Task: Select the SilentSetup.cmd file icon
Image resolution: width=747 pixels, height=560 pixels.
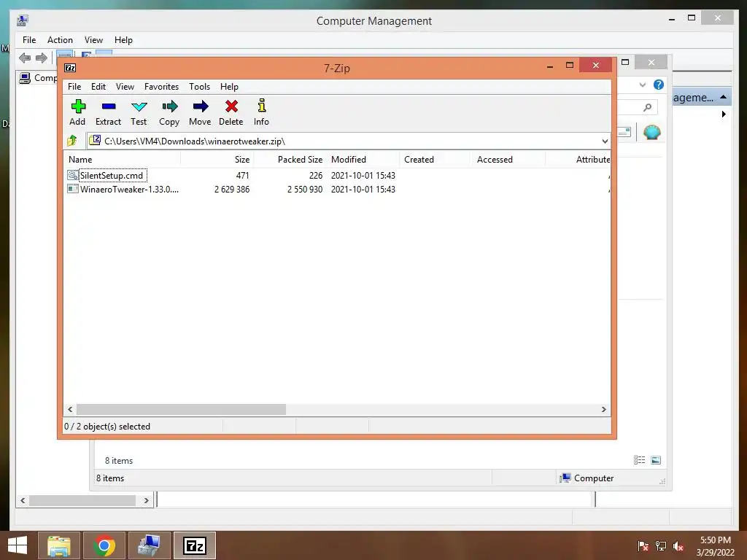Action: coord(72,175)
